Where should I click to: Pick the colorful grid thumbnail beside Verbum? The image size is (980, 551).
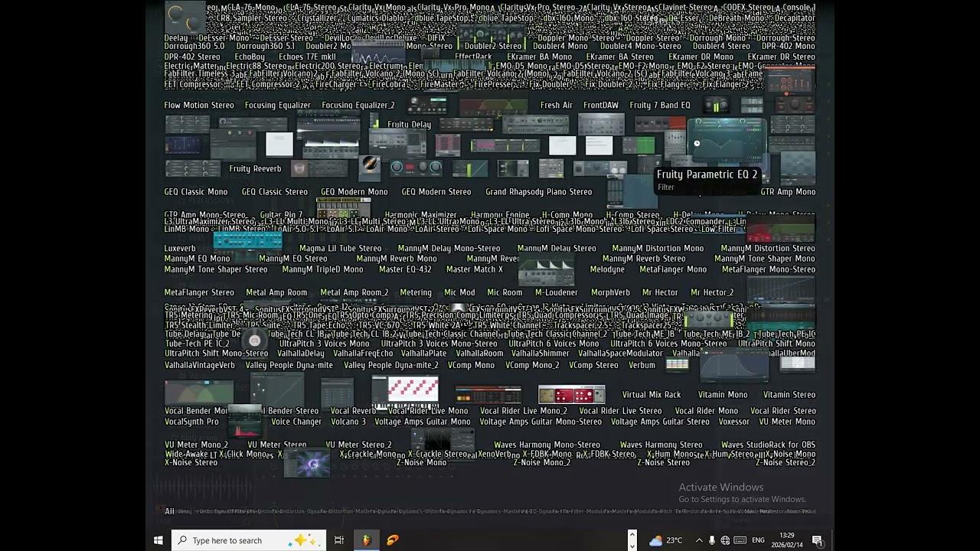[x=677, y=365]
